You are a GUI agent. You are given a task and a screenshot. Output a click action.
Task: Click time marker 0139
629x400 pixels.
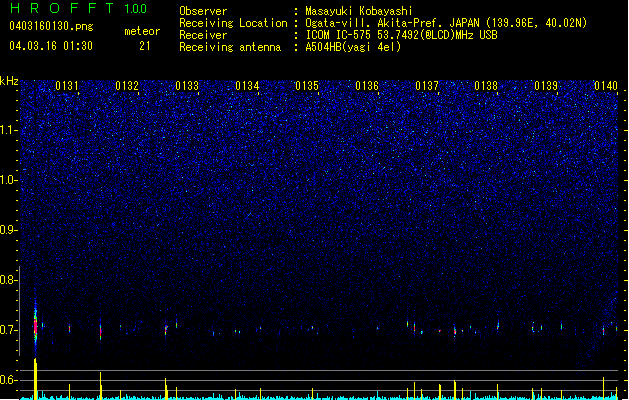click(x=546, y=86)
